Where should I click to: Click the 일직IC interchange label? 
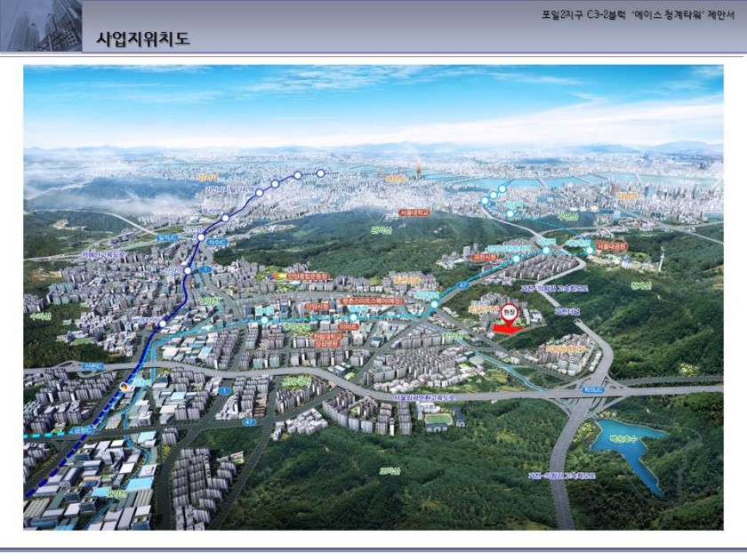pyautogui.click(x=167, y=237)
